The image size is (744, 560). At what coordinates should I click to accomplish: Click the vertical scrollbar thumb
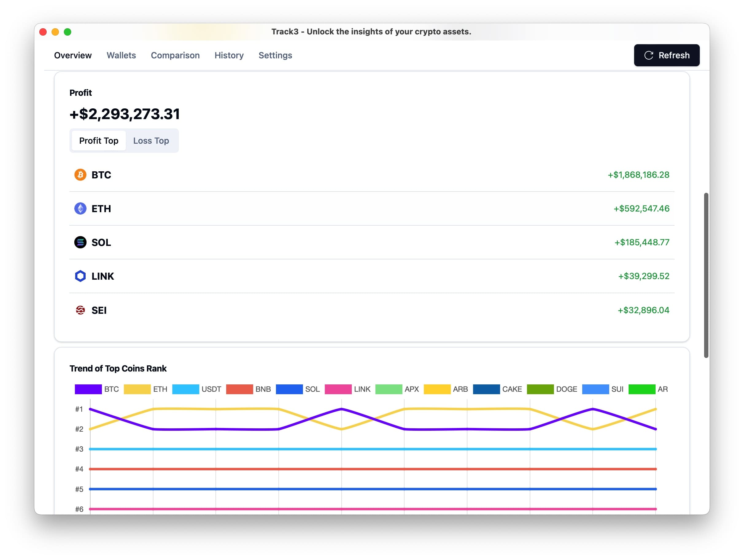click(x=706, y=275)
